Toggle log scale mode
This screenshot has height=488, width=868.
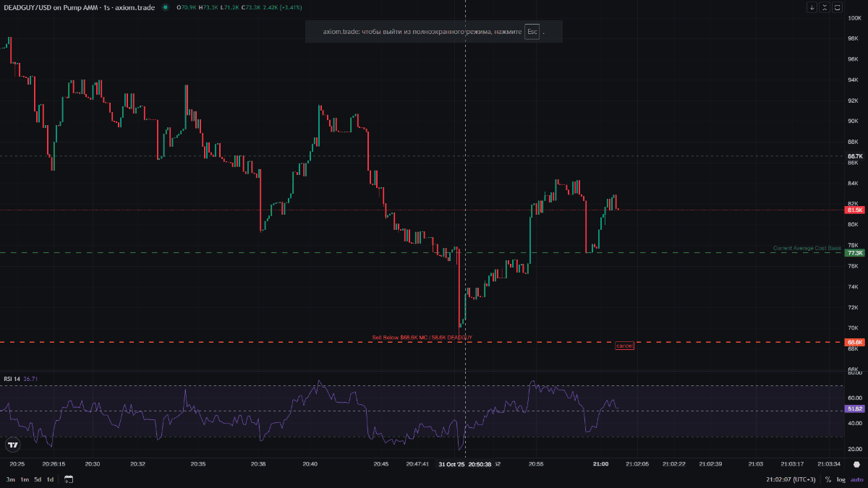tap(841, 479)
